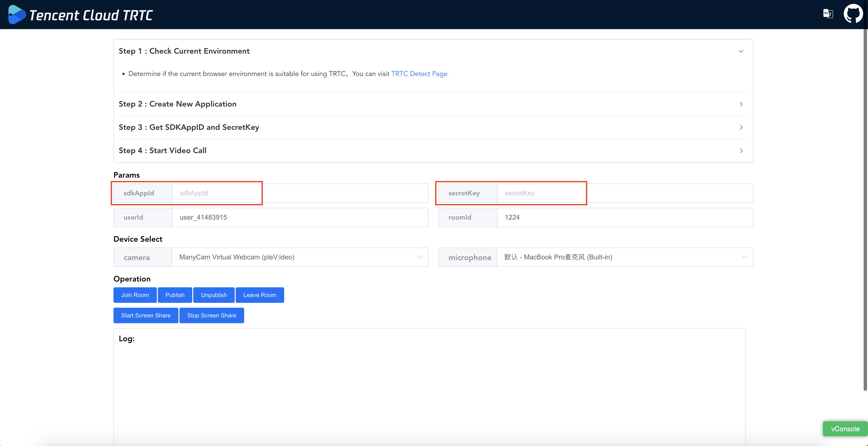Expand Step 3 Get SDKAppID and SecretKey chevron
868x446 pixels.
(x=741, y=127)
